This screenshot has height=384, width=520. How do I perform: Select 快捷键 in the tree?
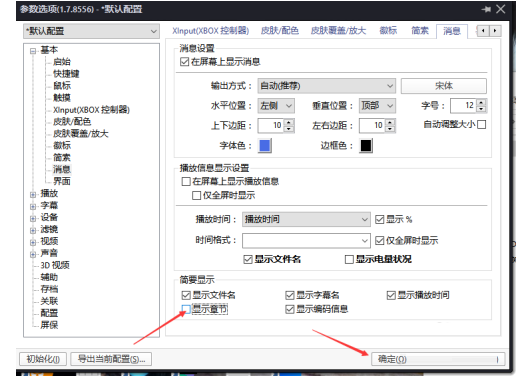point(66,74)
